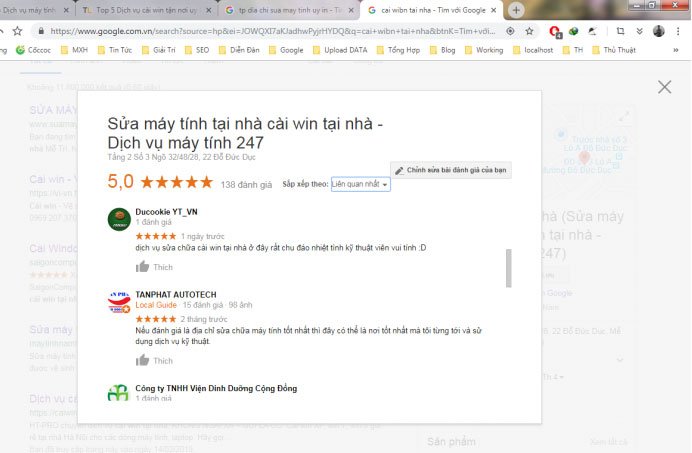Click TANPHAT AUTOTECH avatar image

pos(119,302)
